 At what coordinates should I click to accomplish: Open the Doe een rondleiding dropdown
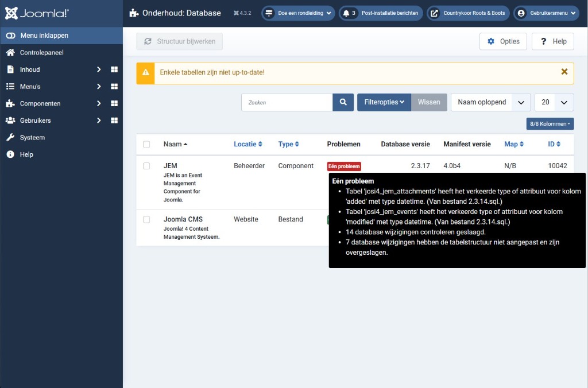click(x=298, y=13)
